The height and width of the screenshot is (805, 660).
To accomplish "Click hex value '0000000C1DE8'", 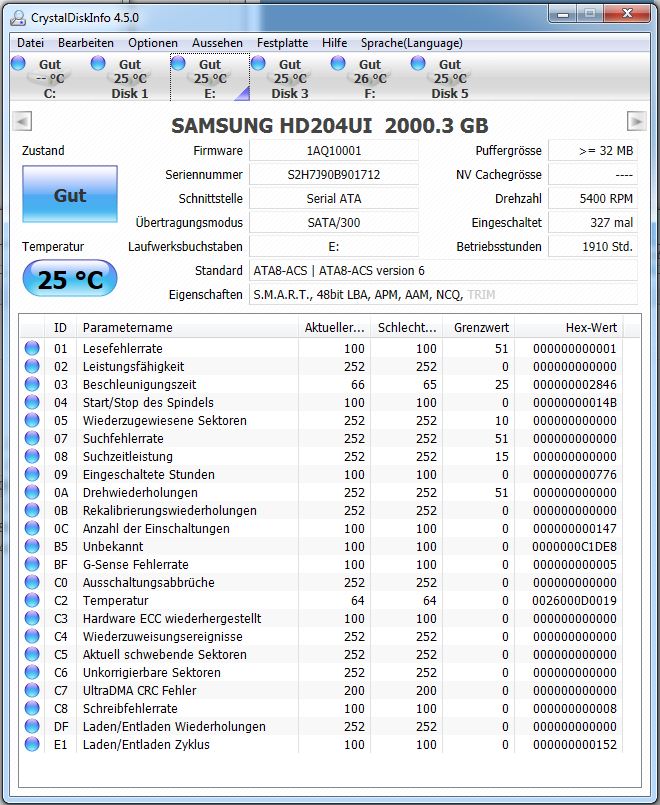I will pos(574,546).
